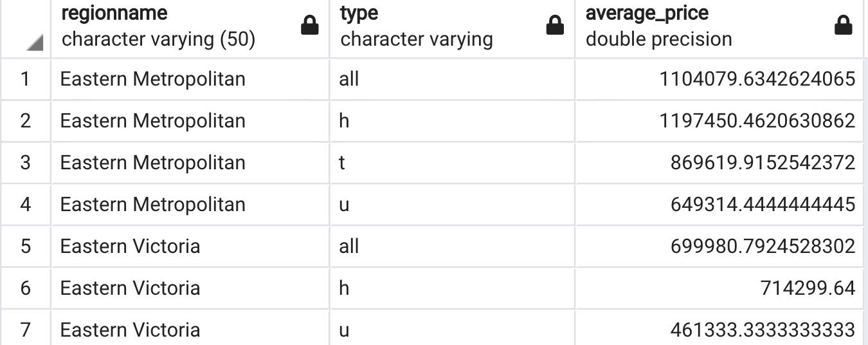
Task: Click the cell with value 649314.4444444445
Action: [x=763, y=205]
